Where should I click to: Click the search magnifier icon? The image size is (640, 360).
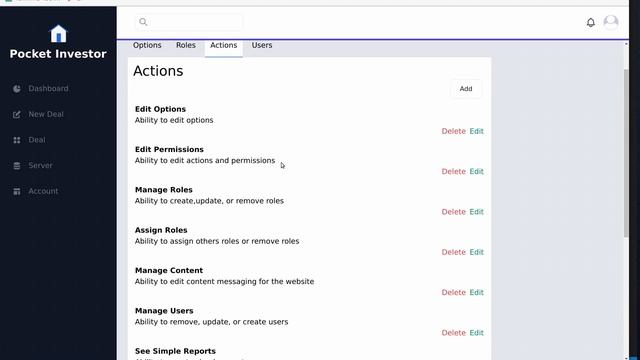(143, 22)
